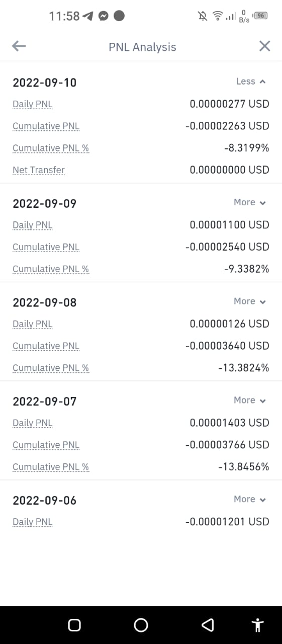The width and height of the screenshot is (282, 644).
Task: Open the accessibility shortcut icon
Action: coord(258,625)
